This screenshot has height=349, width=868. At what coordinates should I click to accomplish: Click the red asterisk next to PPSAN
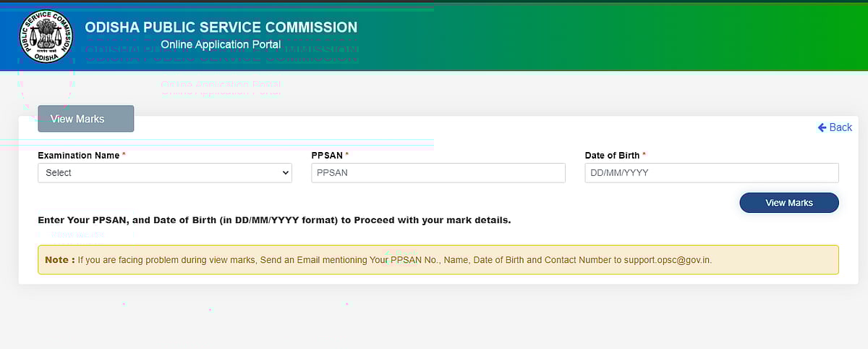347,156
